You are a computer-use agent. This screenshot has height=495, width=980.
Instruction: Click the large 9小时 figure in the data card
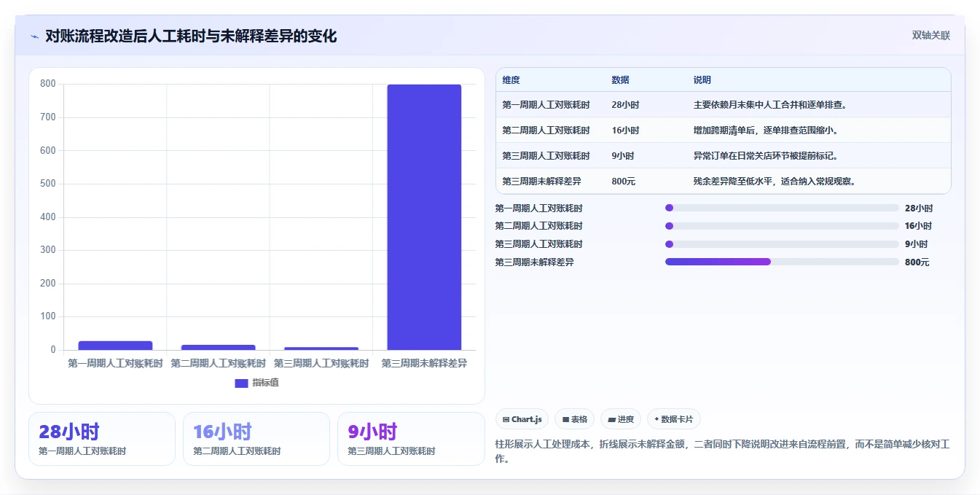pyautogui.click(x=372, y=432)
